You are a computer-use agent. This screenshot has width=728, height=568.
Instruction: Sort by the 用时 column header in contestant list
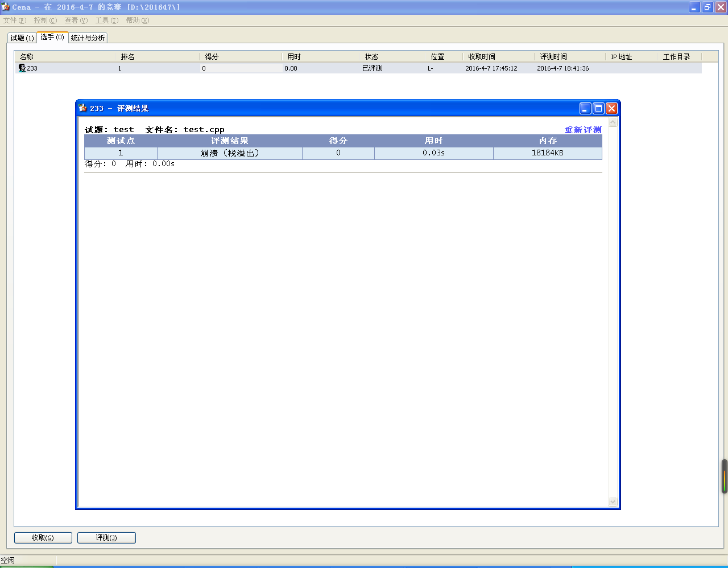(320, 57)
